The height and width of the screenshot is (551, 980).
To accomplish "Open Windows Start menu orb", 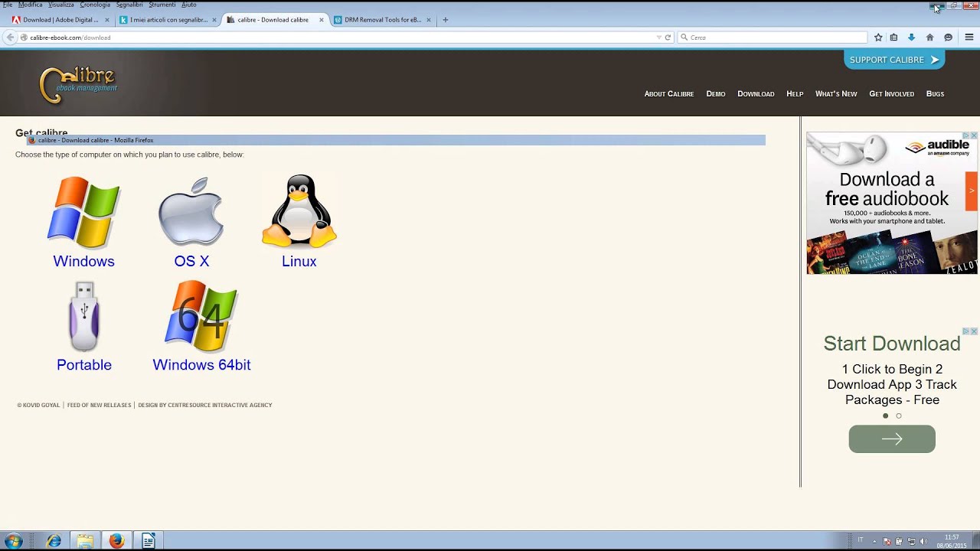I will (13, 541).
